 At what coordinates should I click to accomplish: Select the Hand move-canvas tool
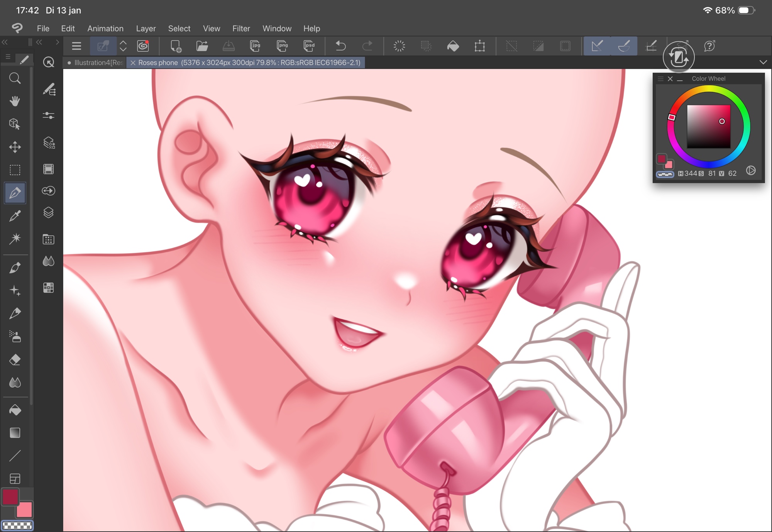15,101
